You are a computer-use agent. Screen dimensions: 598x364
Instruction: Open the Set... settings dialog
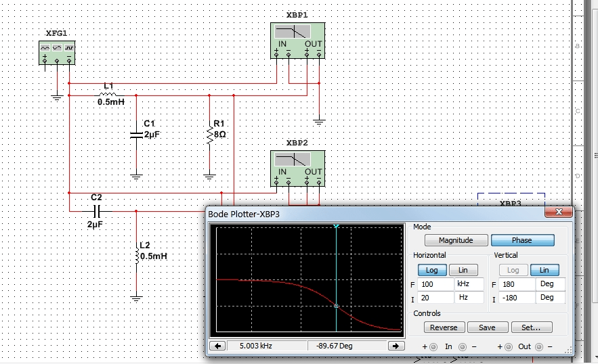[x=531, y=327]
